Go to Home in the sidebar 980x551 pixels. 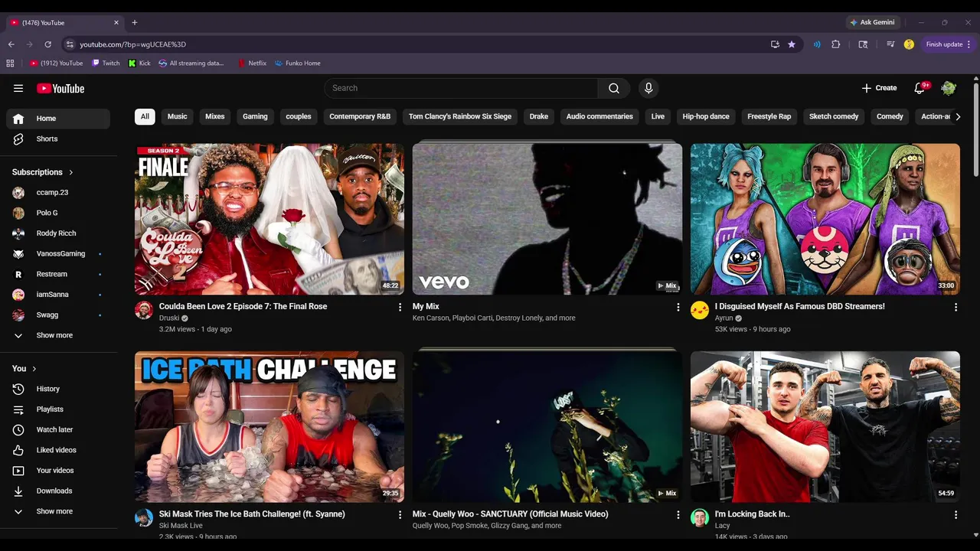pos(58,119)
